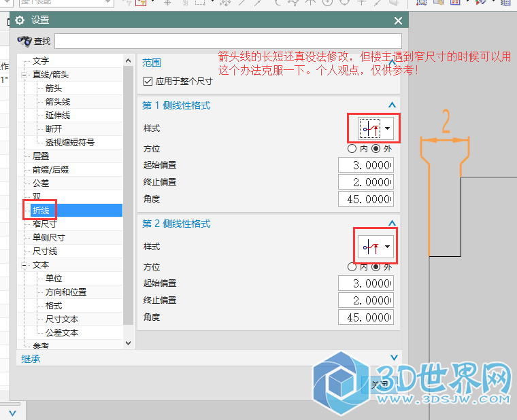Viewport: 517px width, 420px height.
Task: Click the gear icon in Settings title bar
Action: click(x=20, y=20)
